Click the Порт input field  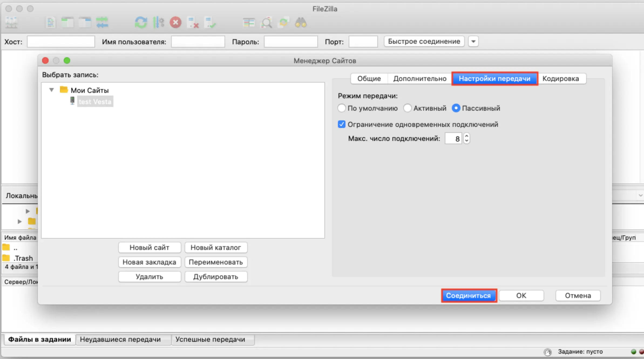point(363,42)
